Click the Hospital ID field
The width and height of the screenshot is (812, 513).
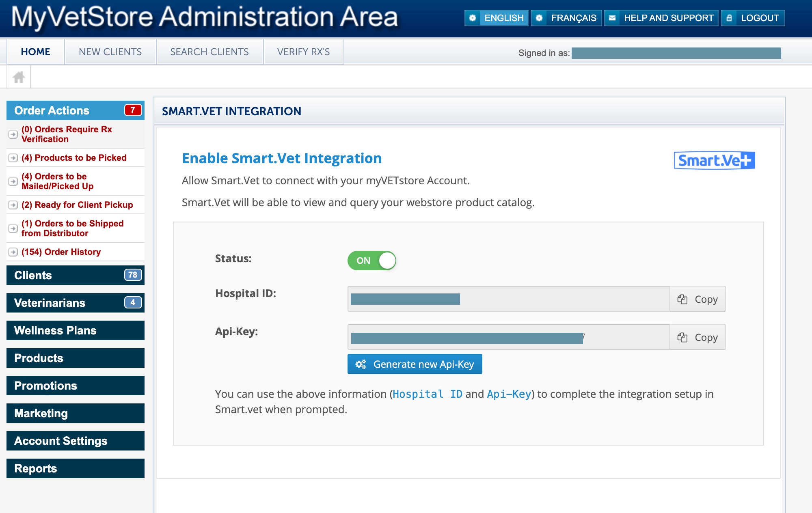(508, 299)
